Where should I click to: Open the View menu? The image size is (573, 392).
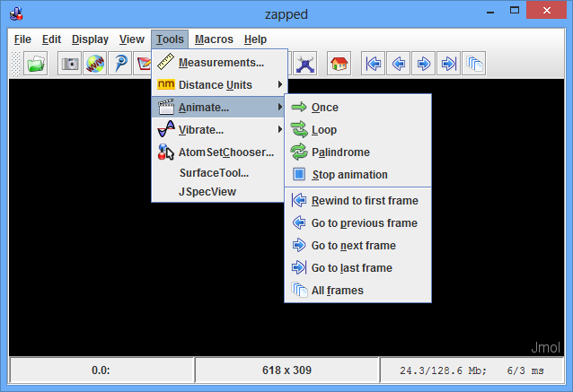pyautogui.click(x=131, y=39)
